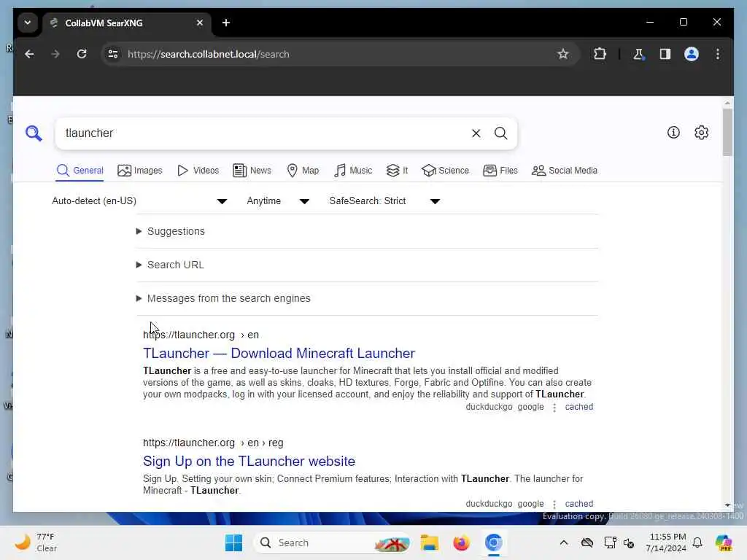Click Chromium icon in taskbar
Viewport: 747px width, 560px height.
pyautogui.click(x=494, y=542)
